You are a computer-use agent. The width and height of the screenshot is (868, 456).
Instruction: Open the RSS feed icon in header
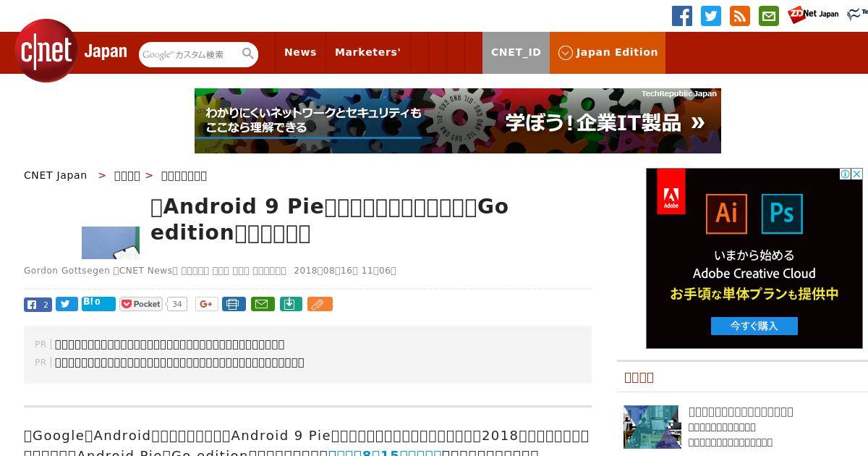point(740,16)
